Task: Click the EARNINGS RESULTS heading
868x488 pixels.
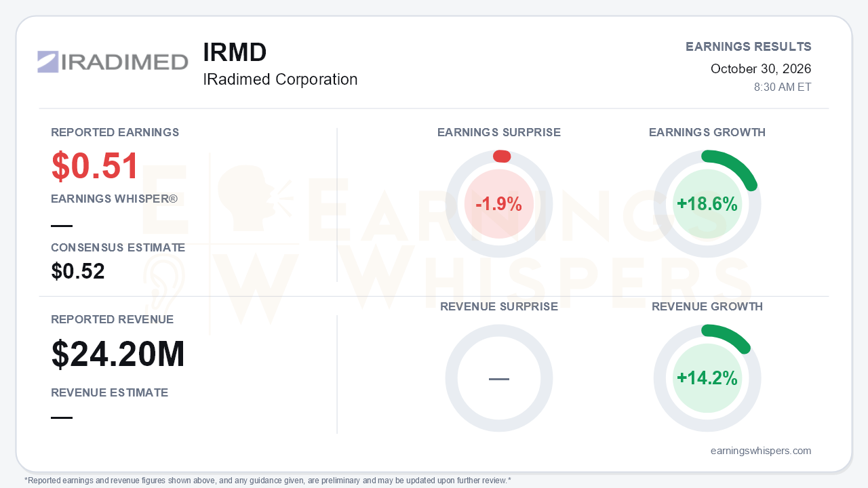Action: (749, 47)
